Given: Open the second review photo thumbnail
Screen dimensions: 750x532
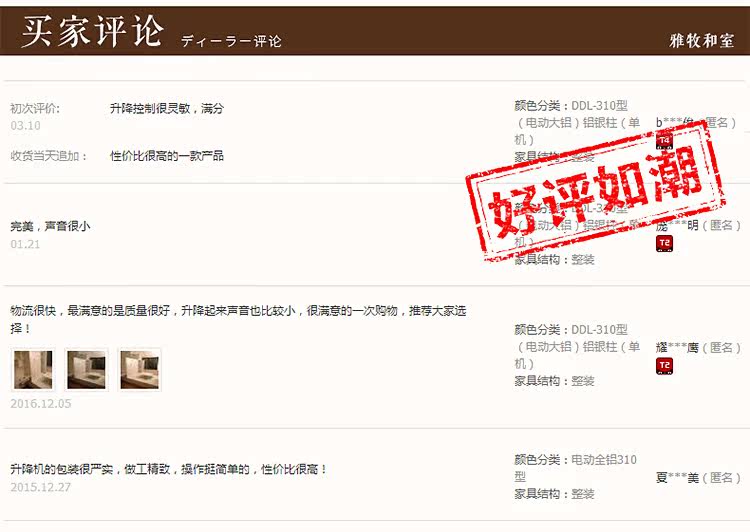Looking at the screenshot, I should tap(86, 369).
